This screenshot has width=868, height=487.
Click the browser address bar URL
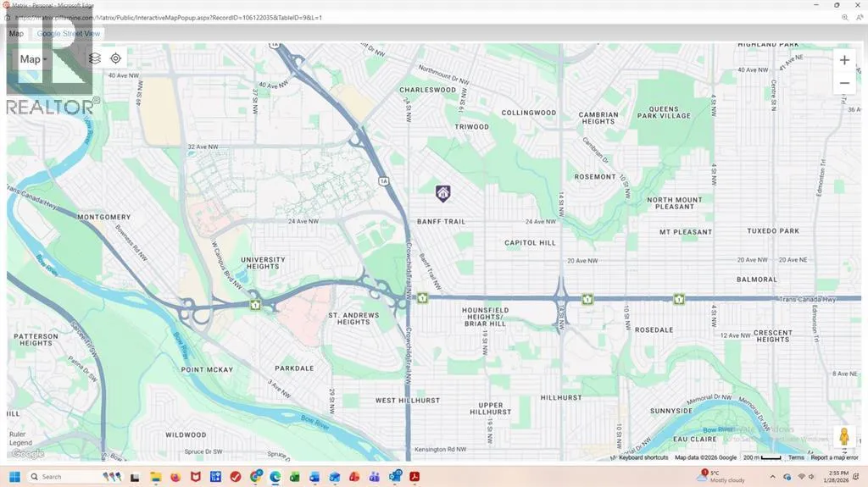(170, 17)
